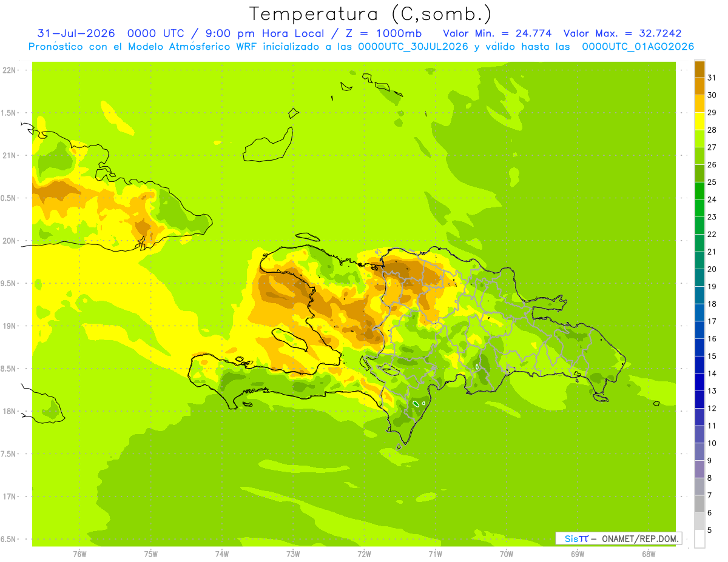This screenshot has width=728, height=562.
Task: Click the legend value '10'
Action: coord(712,443)
